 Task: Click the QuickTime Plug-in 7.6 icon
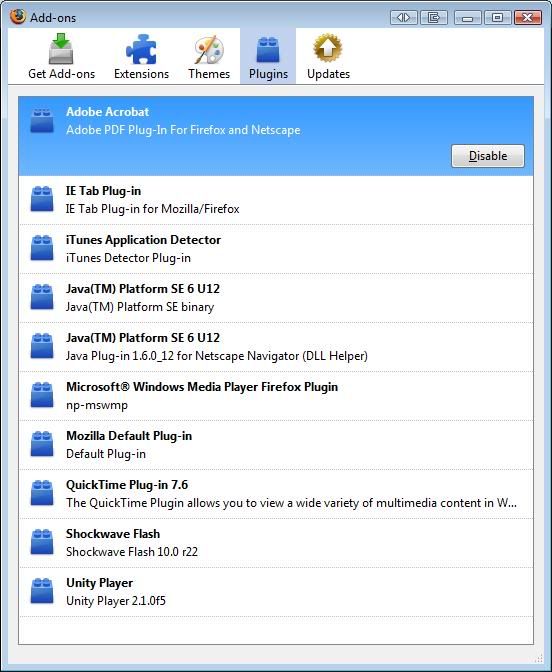[42, 492]
